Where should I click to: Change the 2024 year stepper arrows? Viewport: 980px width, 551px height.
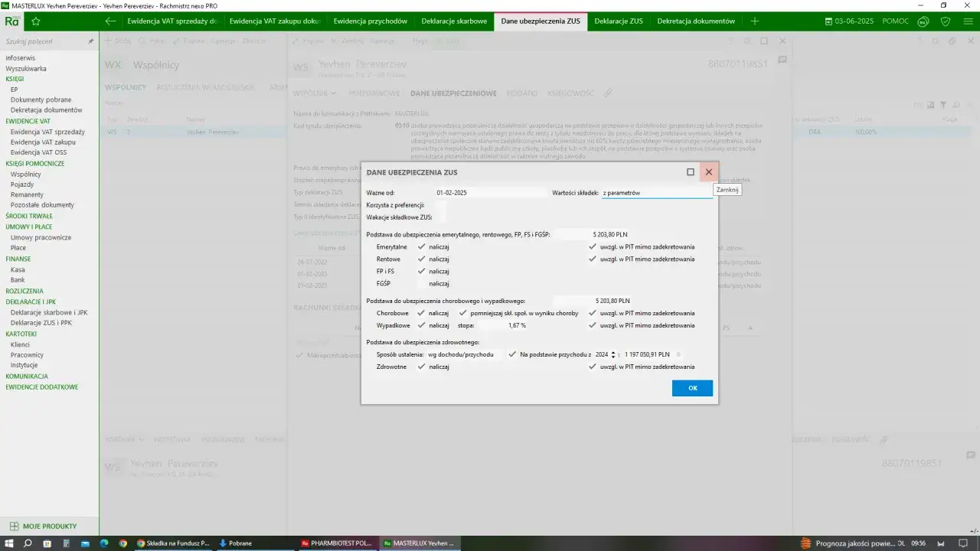coord(612,354)
